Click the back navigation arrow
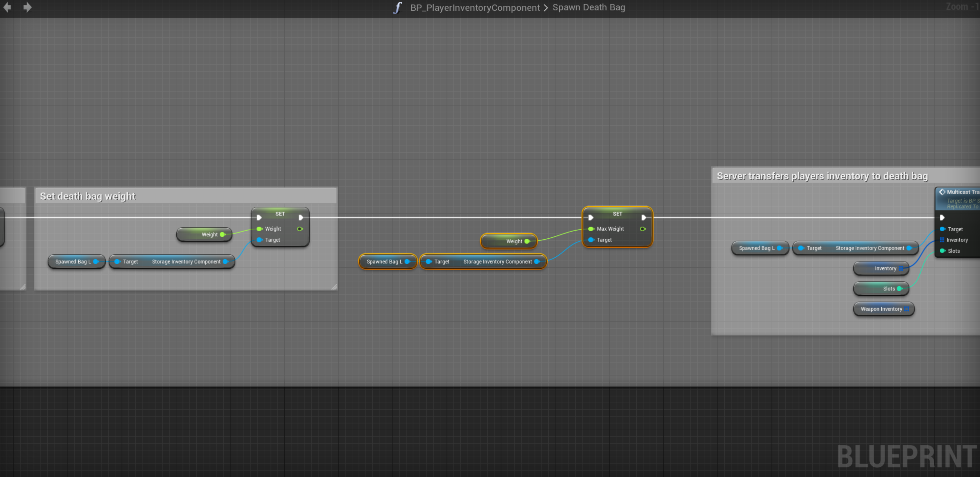The height and width of the screenshot is (477, 980). tap(7, 7)
